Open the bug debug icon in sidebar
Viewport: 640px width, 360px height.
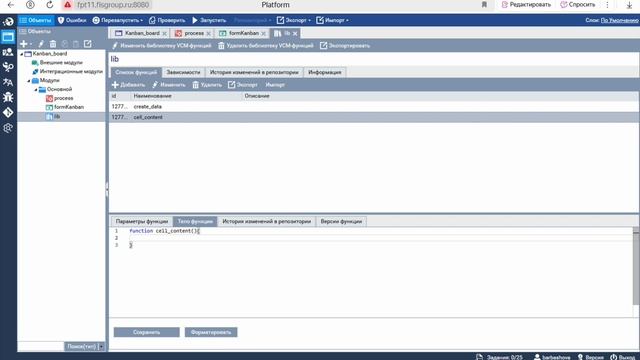[x=8, y=97]
